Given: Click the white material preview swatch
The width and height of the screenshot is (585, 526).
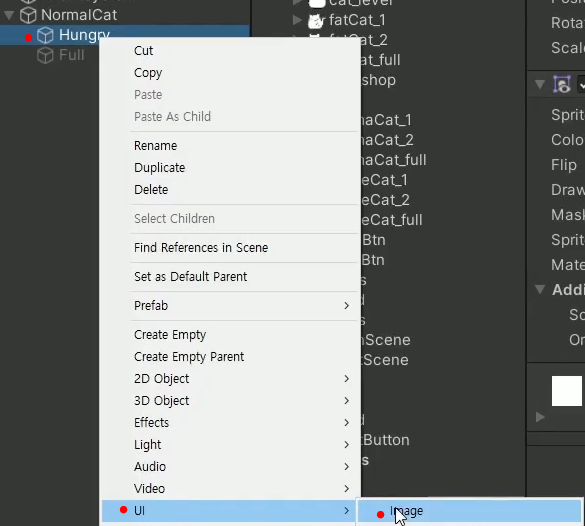Looking at the screenshot, I should pyautogui.click(x=567, y=391).
